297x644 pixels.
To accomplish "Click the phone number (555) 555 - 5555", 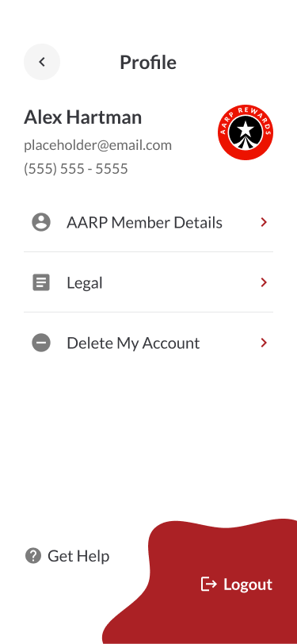I will [x=76, y=169].
